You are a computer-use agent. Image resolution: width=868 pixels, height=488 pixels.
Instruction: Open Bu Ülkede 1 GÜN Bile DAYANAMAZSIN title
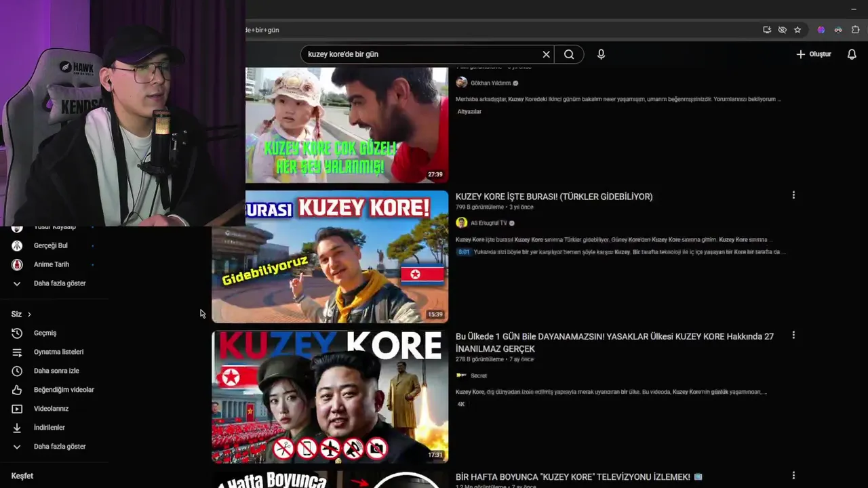(614, 342)
